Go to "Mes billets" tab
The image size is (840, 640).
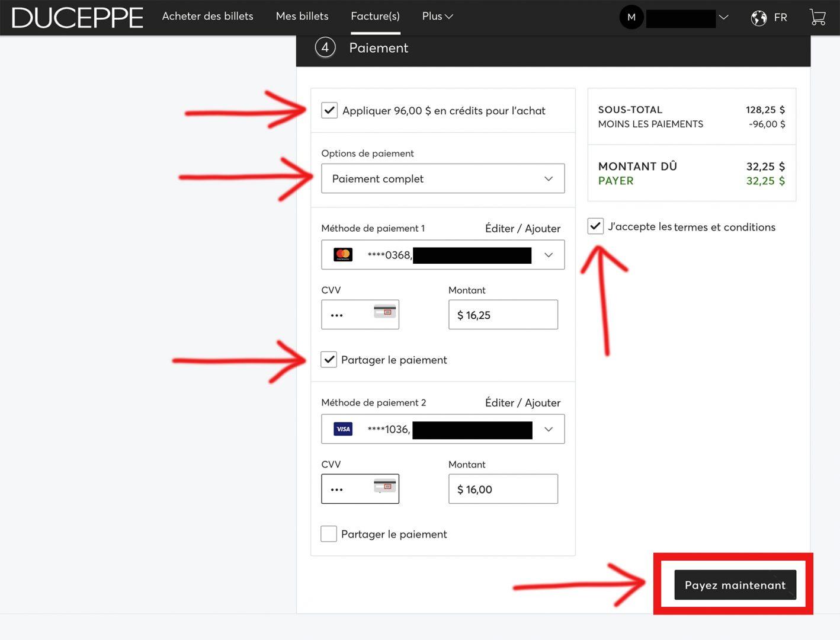[x=302, y=17]
